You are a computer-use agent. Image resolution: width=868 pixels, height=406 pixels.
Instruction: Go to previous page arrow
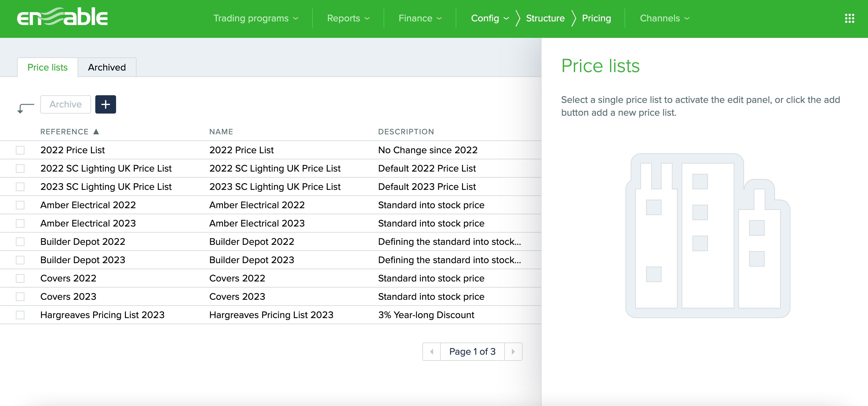point(432,351)
